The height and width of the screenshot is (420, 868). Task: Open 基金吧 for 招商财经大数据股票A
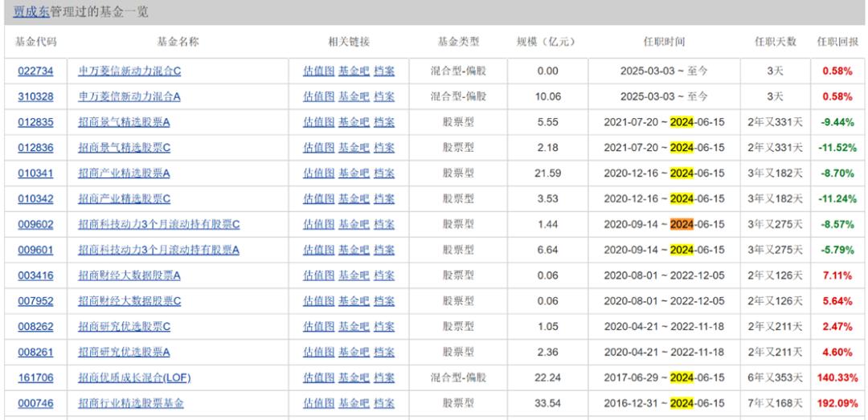pos(354,275)
